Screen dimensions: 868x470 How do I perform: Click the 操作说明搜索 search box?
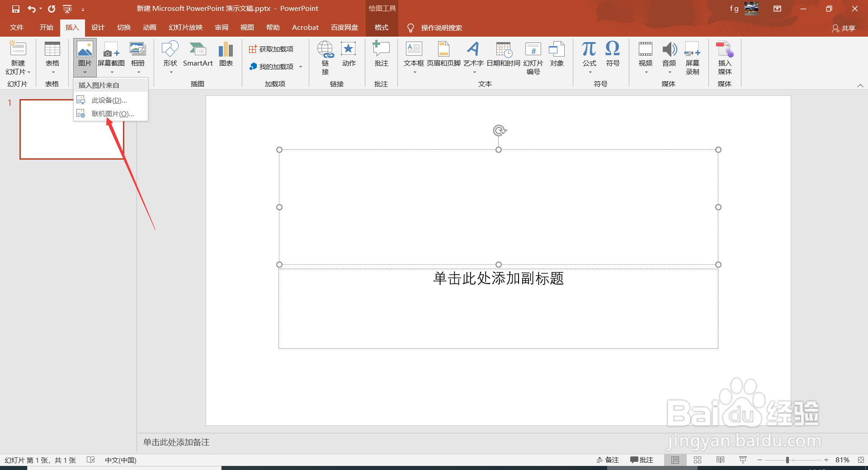tap(441, 28)
